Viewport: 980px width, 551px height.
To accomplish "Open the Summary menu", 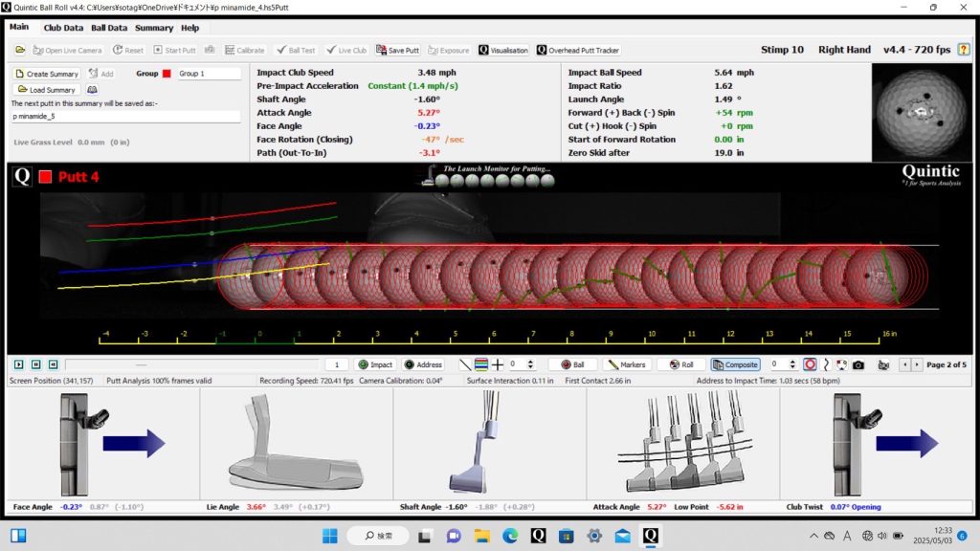I will click(153, 28).
